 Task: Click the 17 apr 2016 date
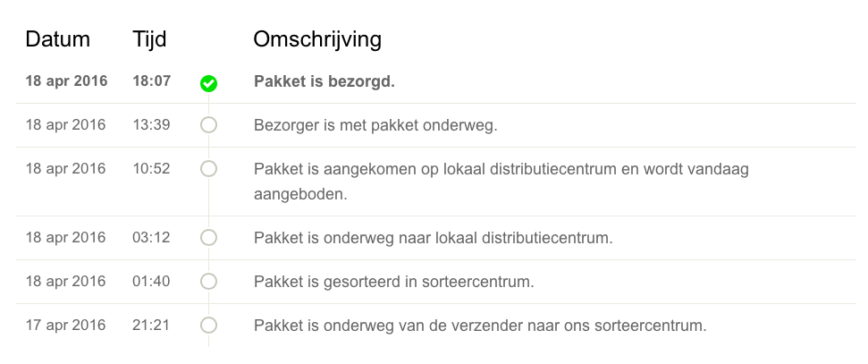point(65,325)
